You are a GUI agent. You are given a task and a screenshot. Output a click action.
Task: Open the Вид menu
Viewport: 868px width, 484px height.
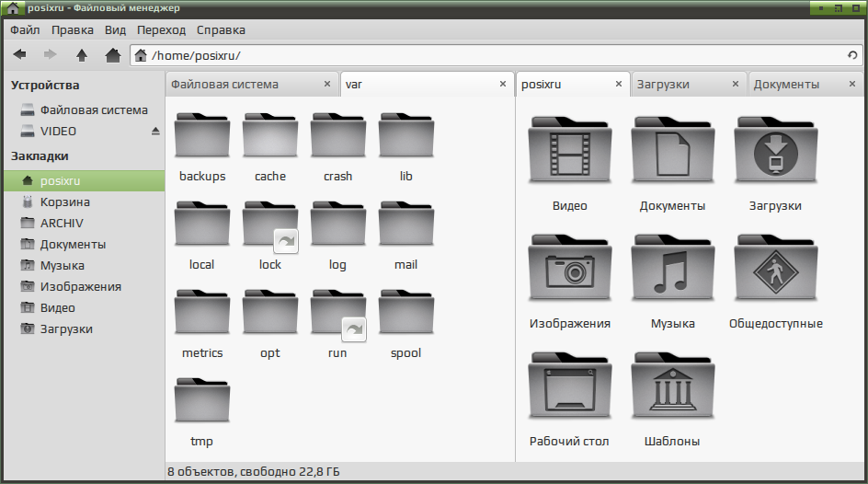tap(115, 29)
